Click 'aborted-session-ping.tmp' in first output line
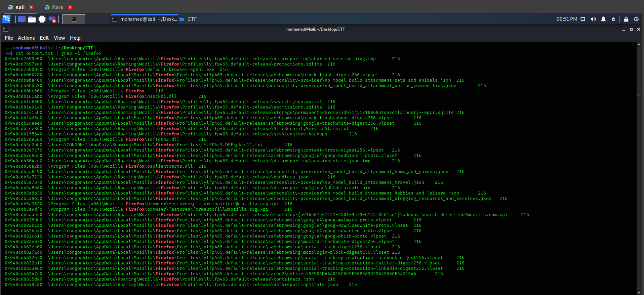This screenshot has height=295, width=644. click(344, 59)
